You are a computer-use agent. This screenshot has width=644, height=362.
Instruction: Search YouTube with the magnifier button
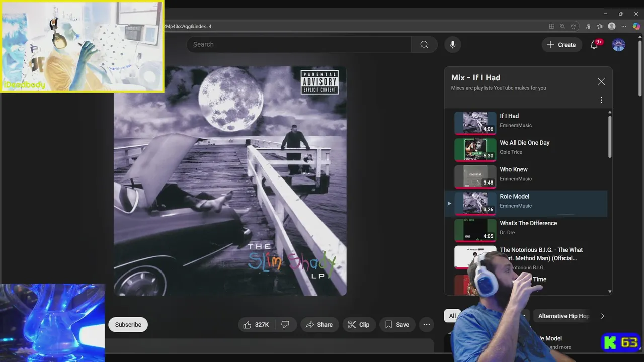pos(424,45)
